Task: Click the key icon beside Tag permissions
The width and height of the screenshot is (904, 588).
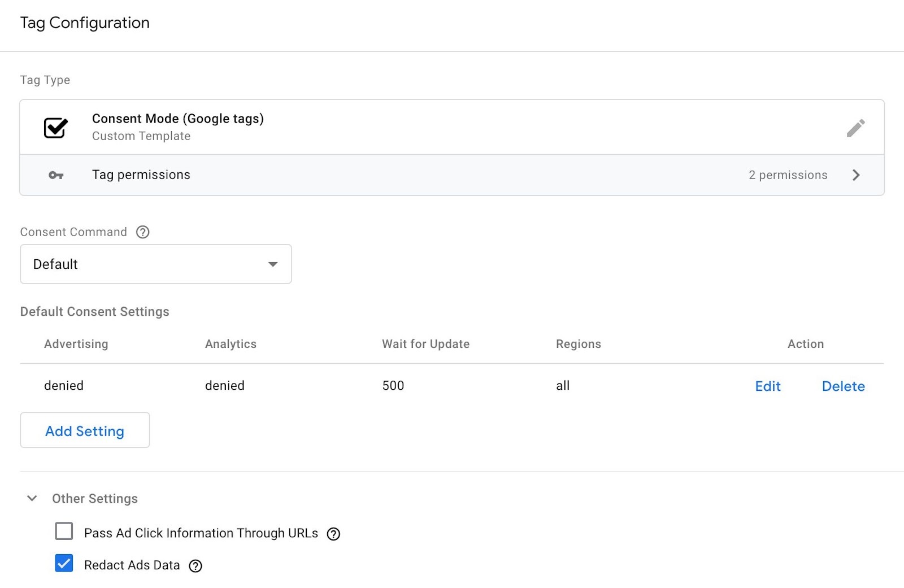Action: 56,175
